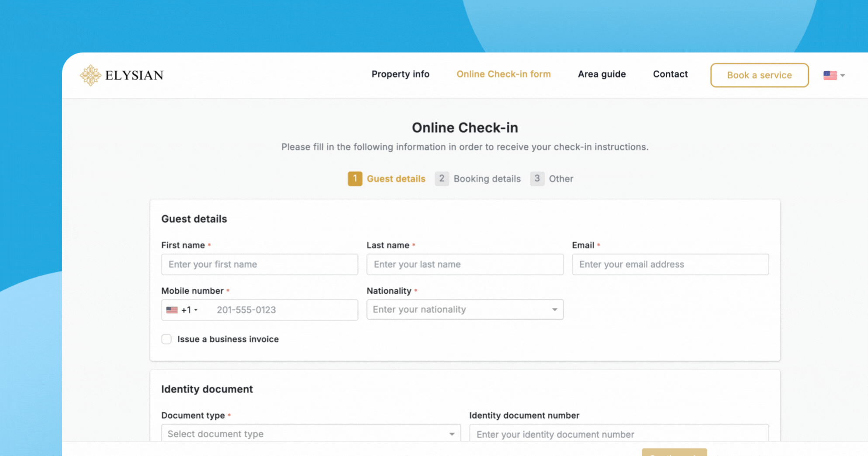Viewport: 868px width, 456px height.
Task: Switch to the Area guide section
Action: (602, 74)
